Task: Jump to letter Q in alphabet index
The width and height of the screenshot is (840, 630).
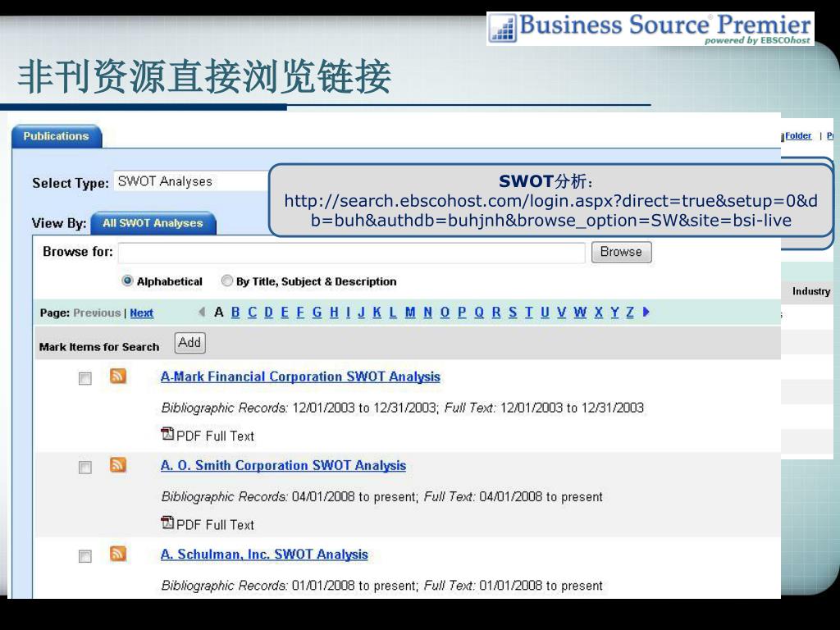Action: pos(479,313)
